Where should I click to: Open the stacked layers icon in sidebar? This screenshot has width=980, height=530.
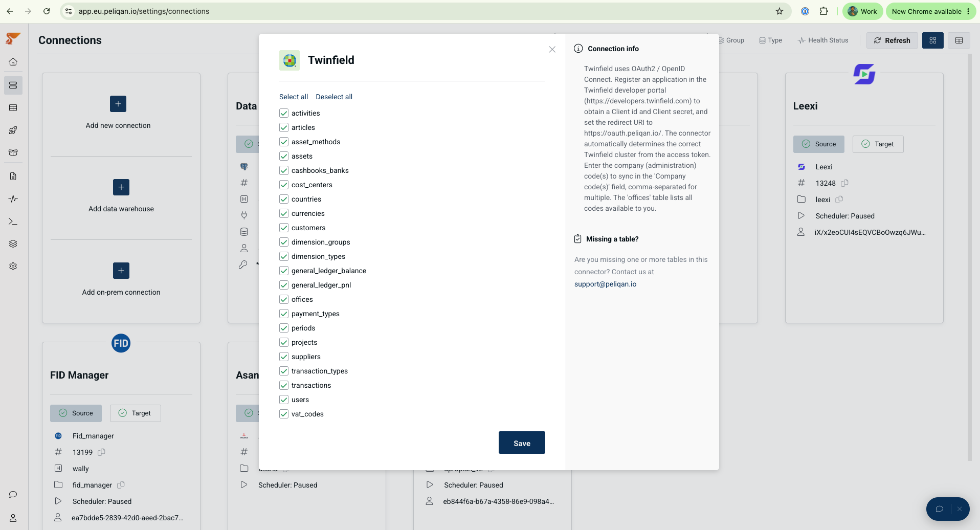coord(13,244)
